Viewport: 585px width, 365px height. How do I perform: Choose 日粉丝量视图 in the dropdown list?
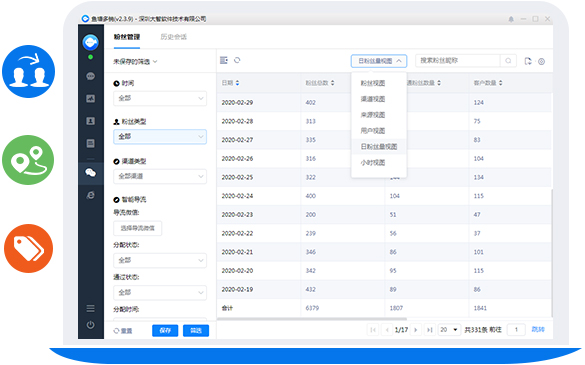379,147
